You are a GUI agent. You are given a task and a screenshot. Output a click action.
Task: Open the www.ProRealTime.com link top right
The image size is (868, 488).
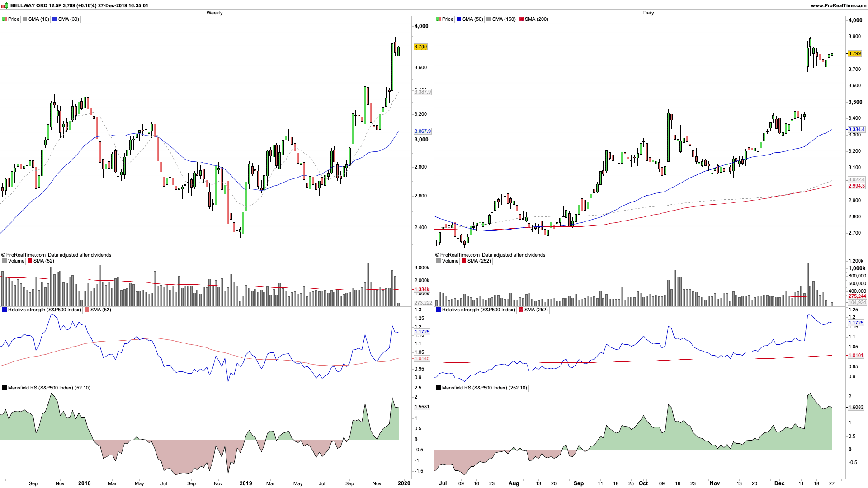point(839,5)
